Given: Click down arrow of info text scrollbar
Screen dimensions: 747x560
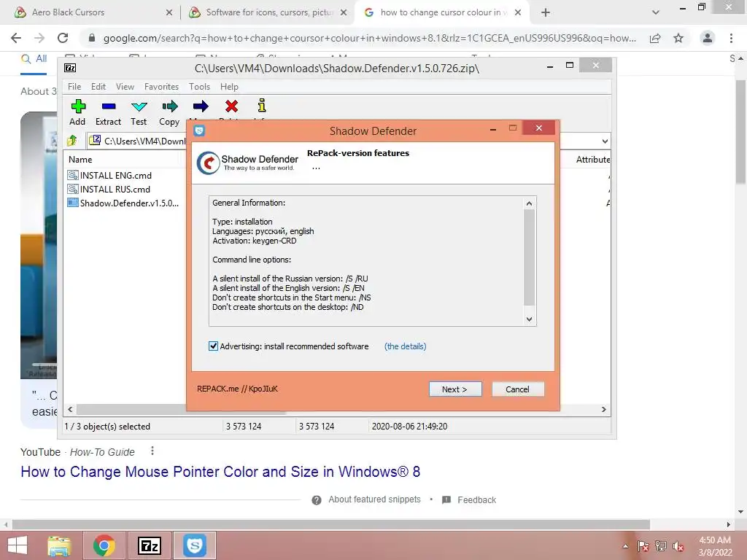Looking at the screenshot, I should 529,319.
